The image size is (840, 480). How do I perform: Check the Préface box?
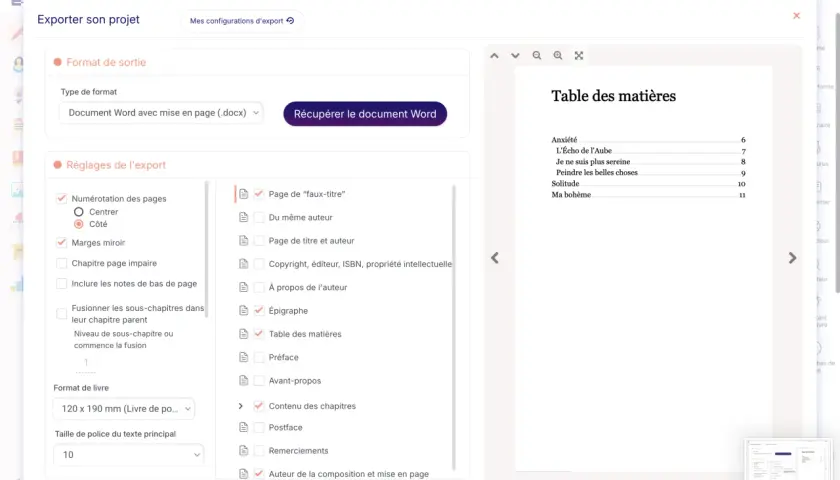[259, 357]
